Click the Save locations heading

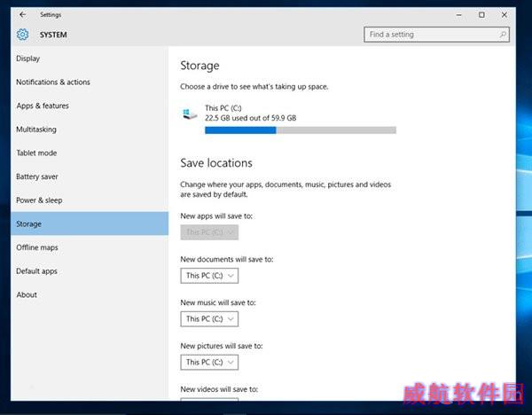pyautogui.click(x=216, y=163)
